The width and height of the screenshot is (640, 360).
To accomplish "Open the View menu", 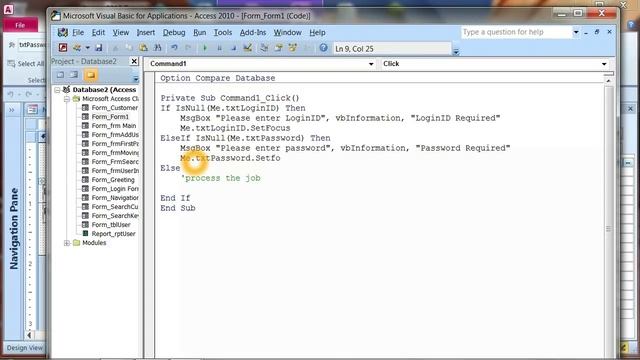I will [x=121, y=32].
